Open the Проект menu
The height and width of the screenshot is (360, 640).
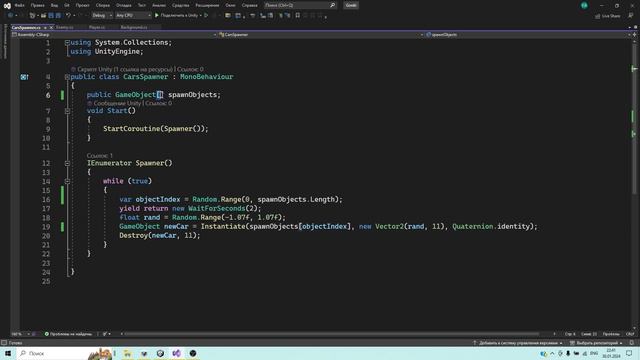(82, 5)
